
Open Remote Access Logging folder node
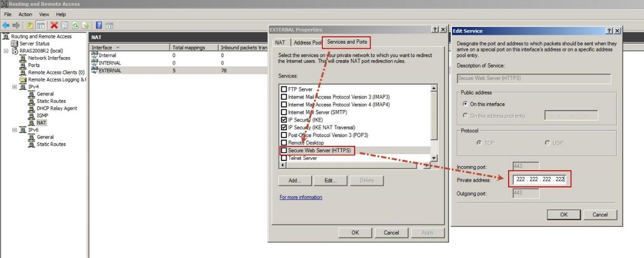(57, 79)
